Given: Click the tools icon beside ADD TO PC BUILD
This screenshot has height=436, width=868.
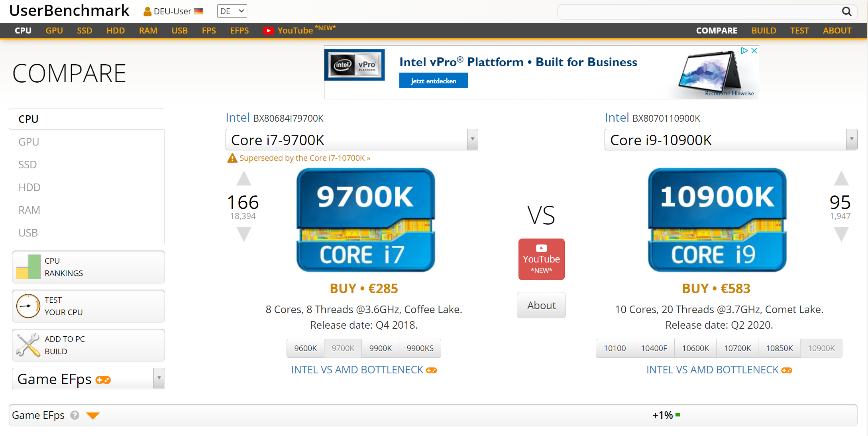Looking at the screenshot, I should [x=27, y=345].
